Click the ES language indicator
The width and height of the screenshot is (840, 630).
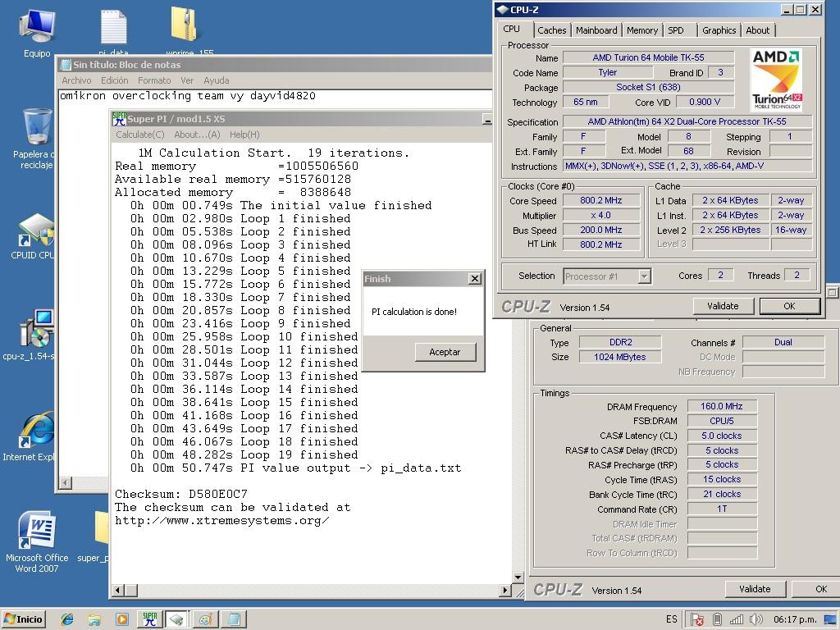click(671, 619)
